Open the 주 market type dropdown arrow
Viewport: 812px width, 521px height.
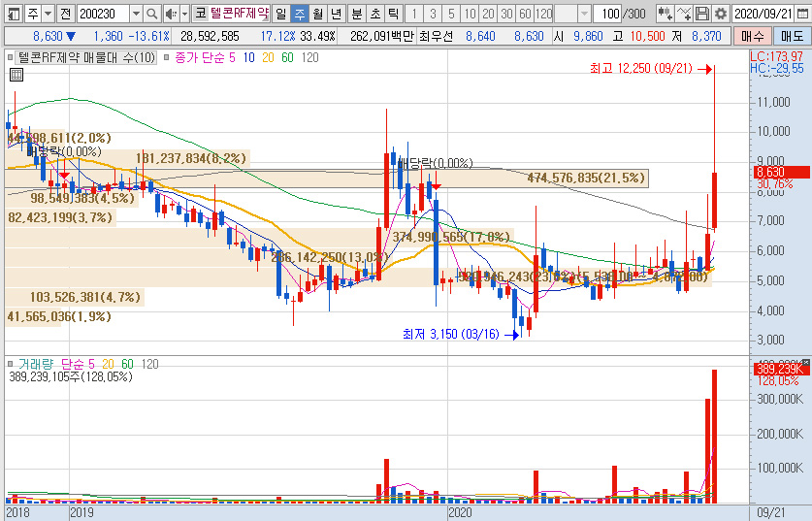point(49,14)
